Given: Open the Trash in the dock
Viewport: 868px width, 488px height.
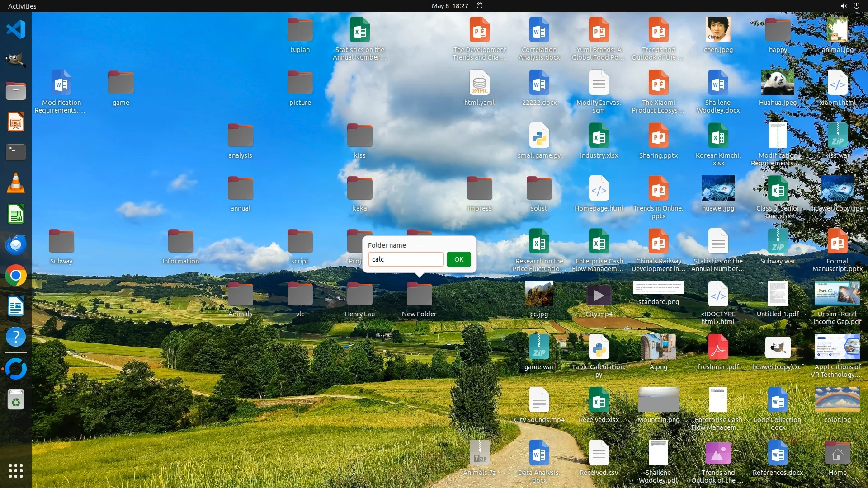Looking at the screenshot, I should pyautogui.click(x=16, y=400).
